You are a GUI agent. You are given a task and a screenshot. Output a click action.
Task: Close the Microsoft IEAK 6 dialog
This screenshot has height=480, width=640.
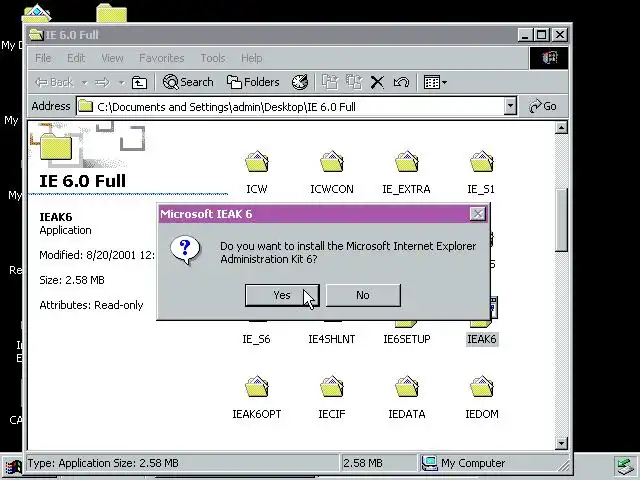pos(478,214)
